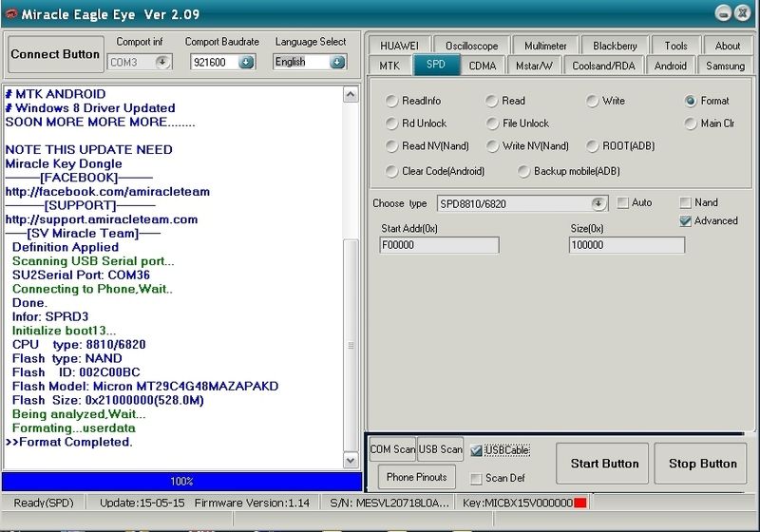Click the log scrollbar up arrow
Screen dimensions: 760x532
point(351,94)
